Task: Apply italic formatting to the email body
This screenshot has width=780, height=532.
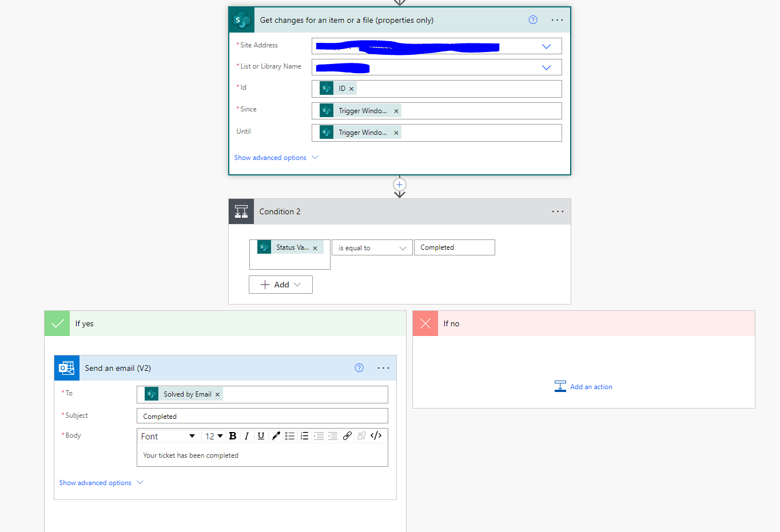Action: [x=246, y=435]
